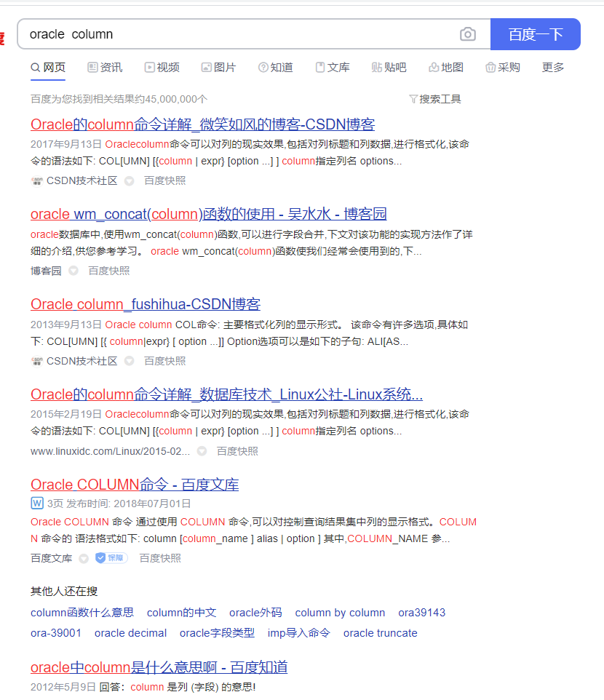Click the result count text 约45,000,000个
This screenshot has width=604, height=700.
coord(171,99)
